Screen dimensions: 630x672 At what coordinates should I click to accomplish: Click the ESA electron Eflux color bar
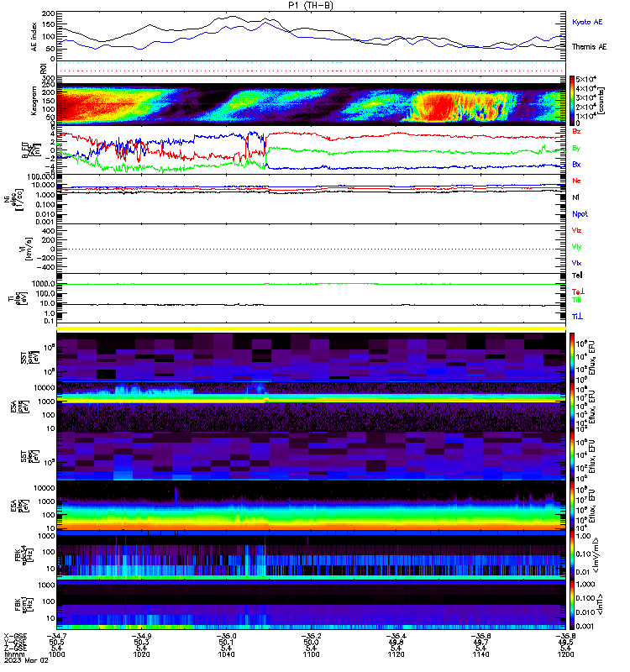tap(572, 506)
